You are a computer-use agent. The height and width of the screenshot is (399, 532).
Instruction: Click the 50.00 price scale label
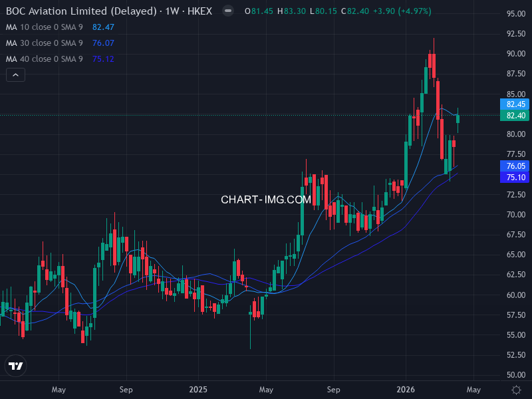(516, 375)
